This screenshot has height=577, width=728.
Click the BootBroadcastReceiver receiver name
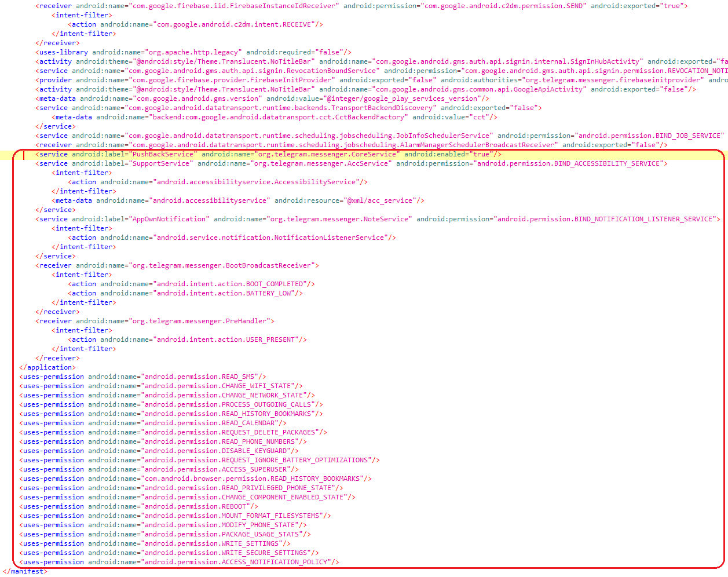[222, 265]
